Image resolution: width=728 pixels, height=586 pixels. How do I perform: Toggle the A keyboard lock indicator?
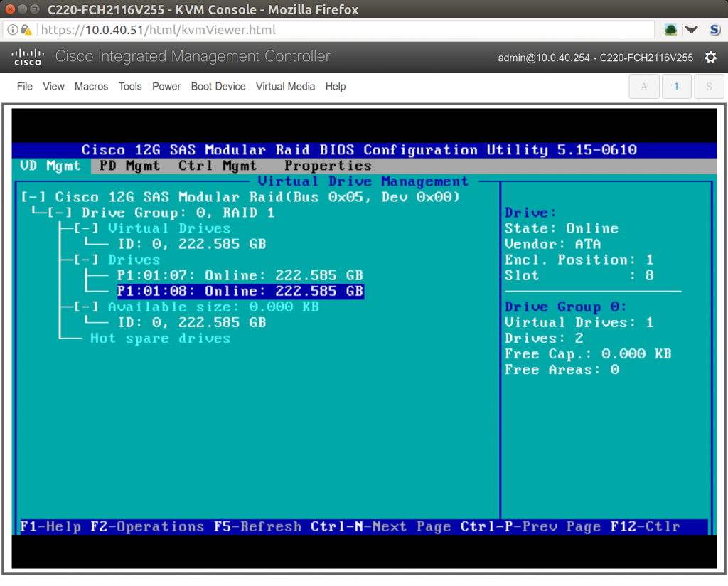(643, 86)
